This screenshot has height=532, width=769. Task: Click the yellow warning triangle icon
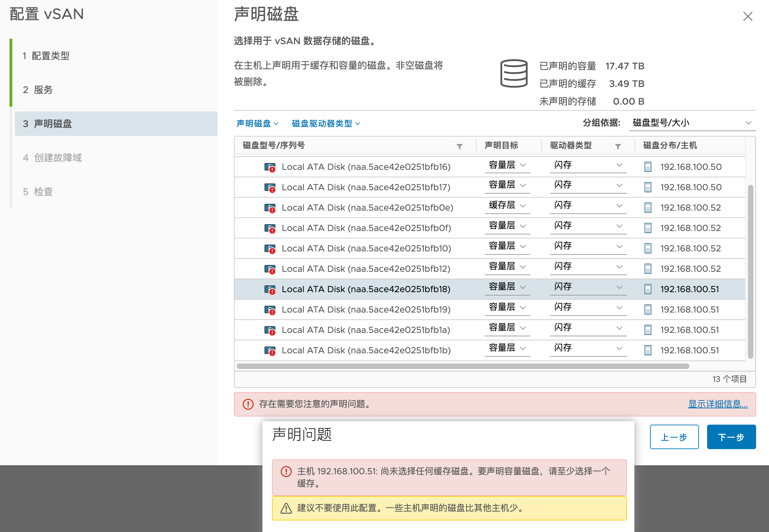coord(286,508)
